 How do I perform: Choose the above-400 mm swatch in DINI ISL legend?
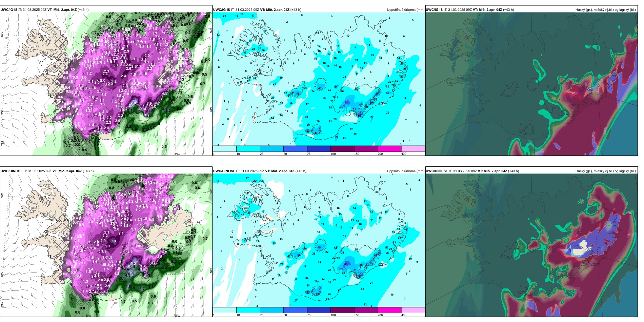pos(413,310)
